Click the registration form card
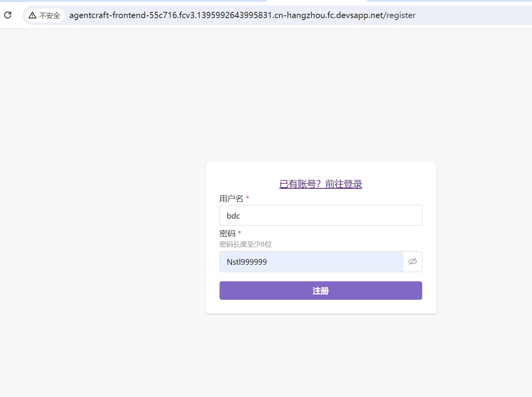The height and width of the screenshot is (397, 532). (x=321, y=238)
